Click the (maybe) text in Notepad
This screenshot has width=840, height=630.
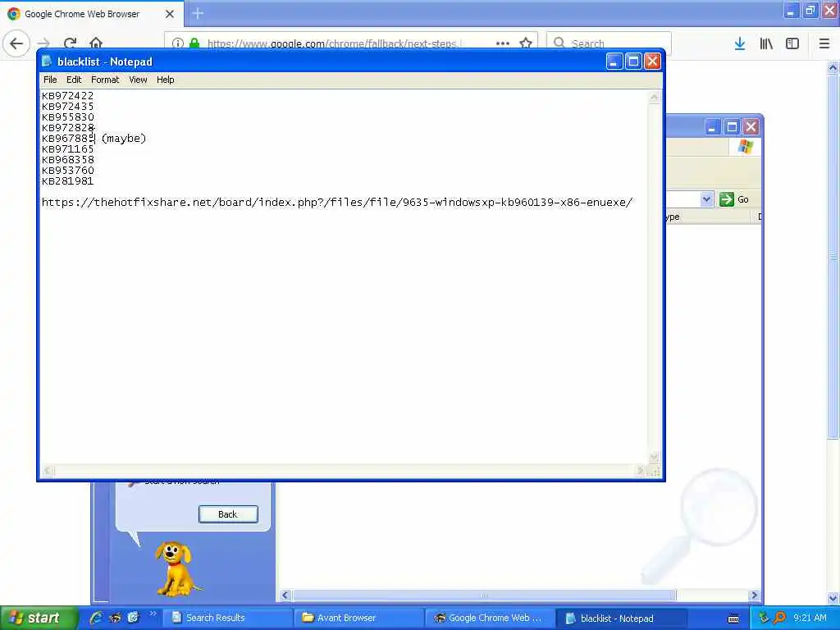click(x=124, y=139)
